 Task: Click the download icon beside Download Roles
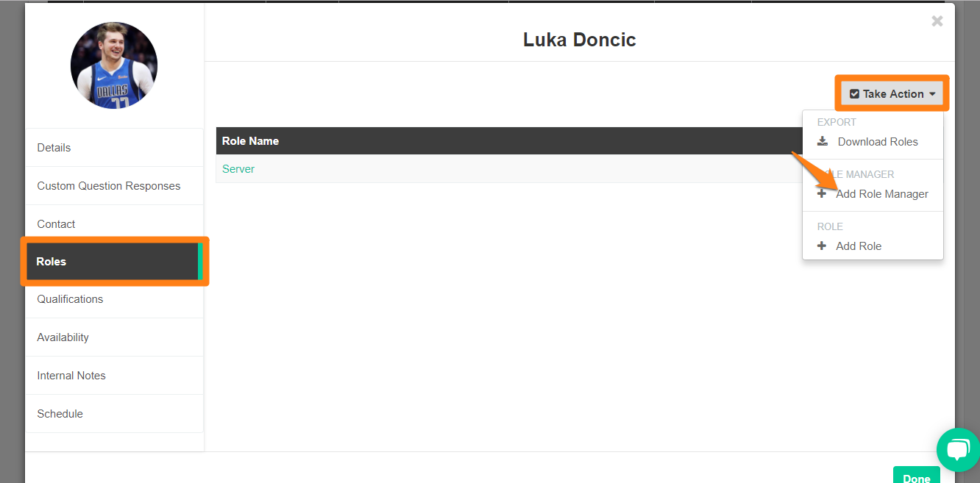click(823, 141)
